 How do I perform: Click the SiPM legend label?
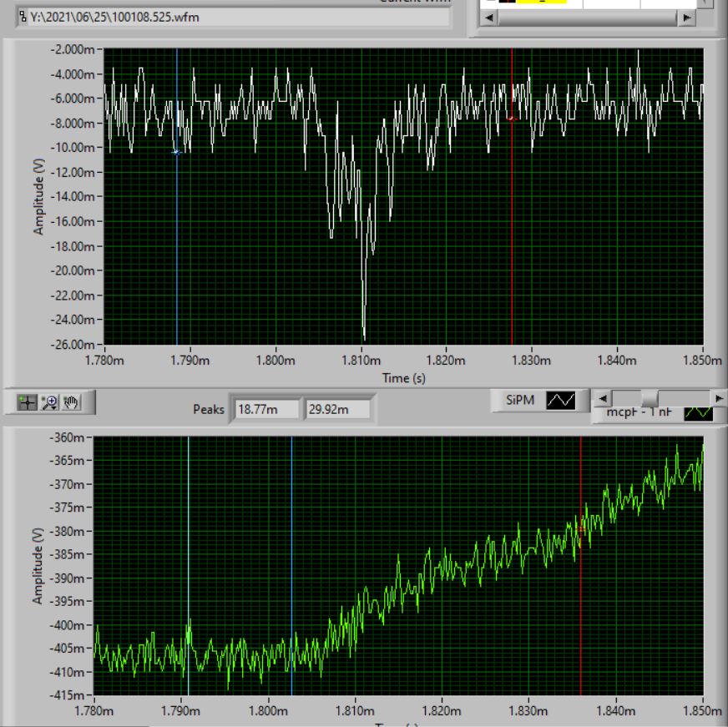[518, 401]
